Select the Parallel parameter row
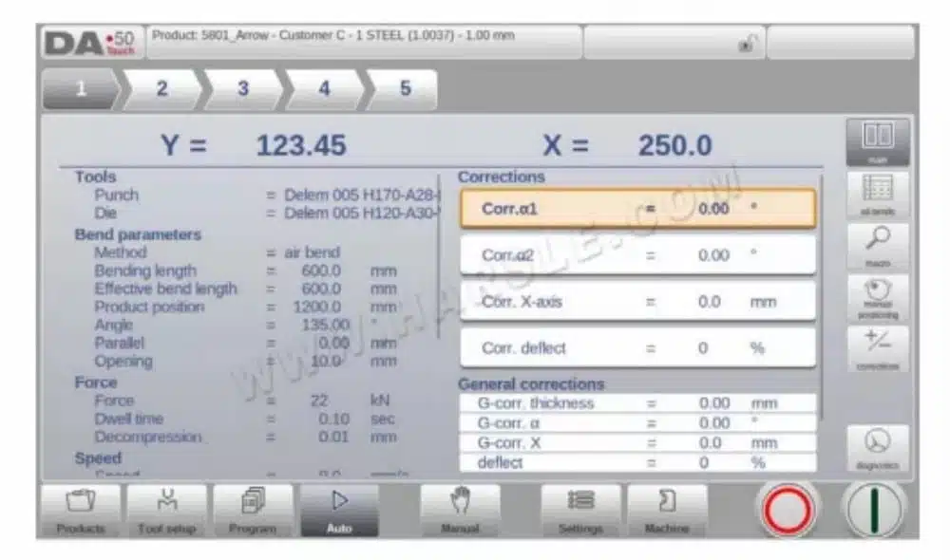950x560 pixels. (x=245, y=343)
